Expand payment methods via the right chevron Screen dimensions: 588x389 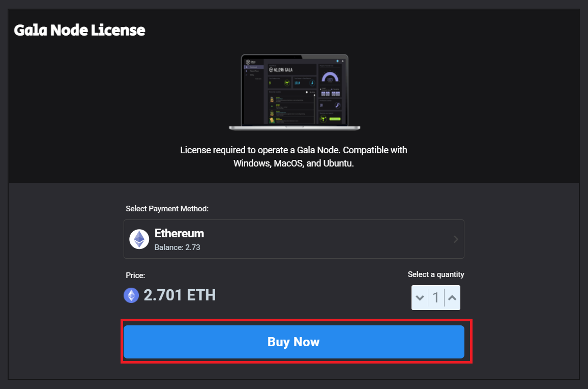[x=456, y=239]
